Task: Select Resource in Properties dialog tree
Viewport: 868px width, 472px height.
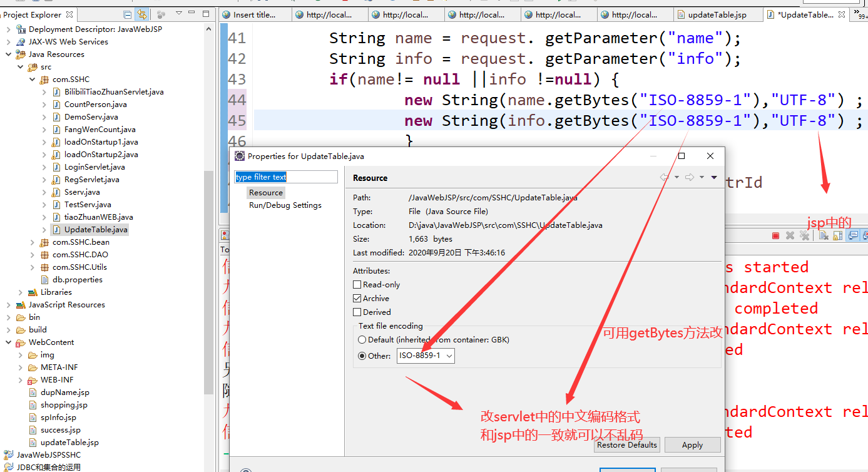Action: click(266, 193)
